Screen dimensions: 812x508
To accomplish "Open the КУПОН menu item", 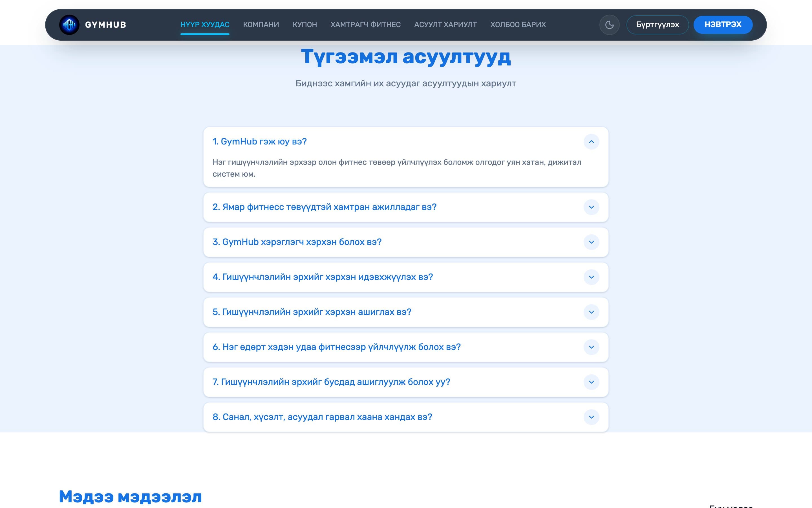I will 305,25.
